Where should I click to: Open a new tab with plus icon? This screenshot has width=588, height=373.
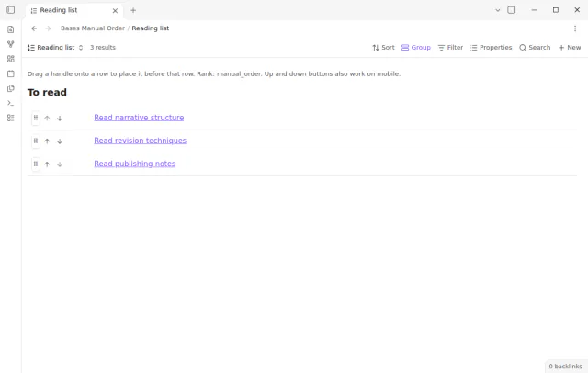(x=133, y=10)
